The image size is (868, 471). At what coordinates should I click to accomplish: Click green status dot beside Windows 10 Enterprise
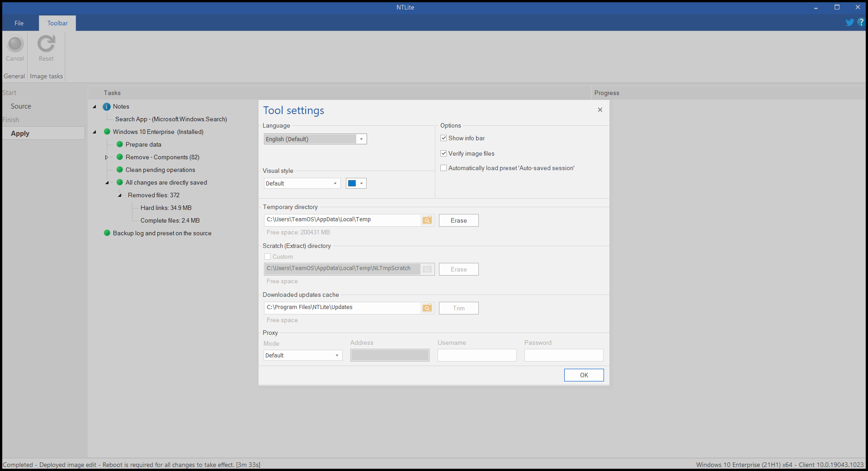[x=107, y=132]
